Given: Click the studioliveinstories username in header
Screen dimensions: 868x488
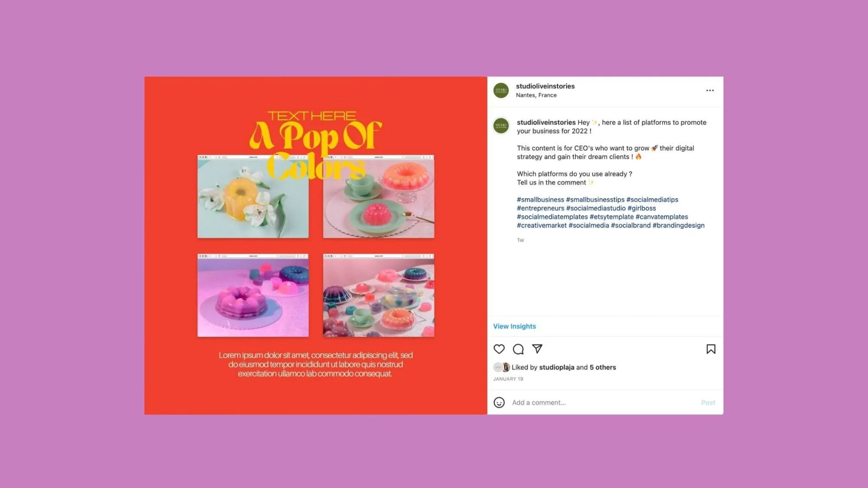Looking at the screenshot, I should pyautogui.click(x=545, y=86).
